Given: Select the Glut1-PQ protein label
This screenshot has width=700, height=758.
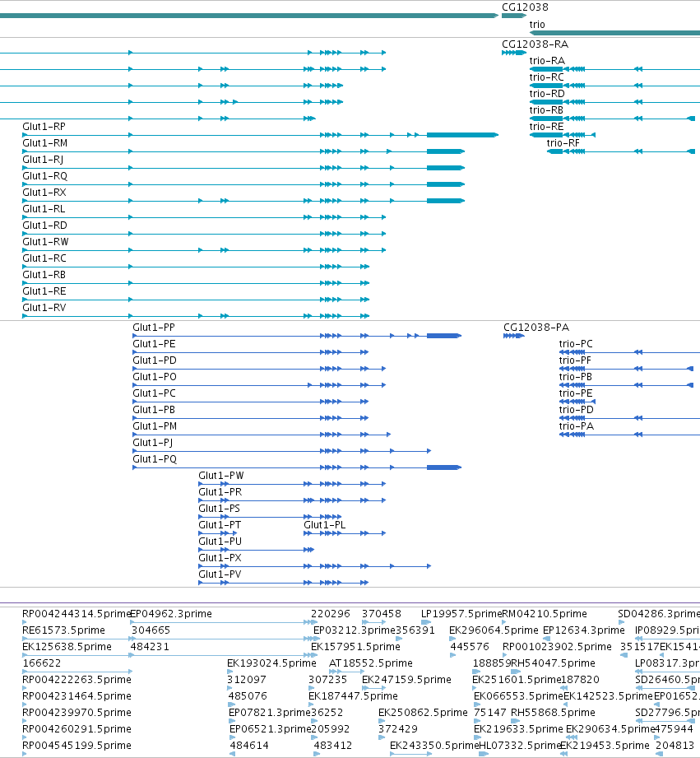Looking at the screenshot, I should [155, 458].
